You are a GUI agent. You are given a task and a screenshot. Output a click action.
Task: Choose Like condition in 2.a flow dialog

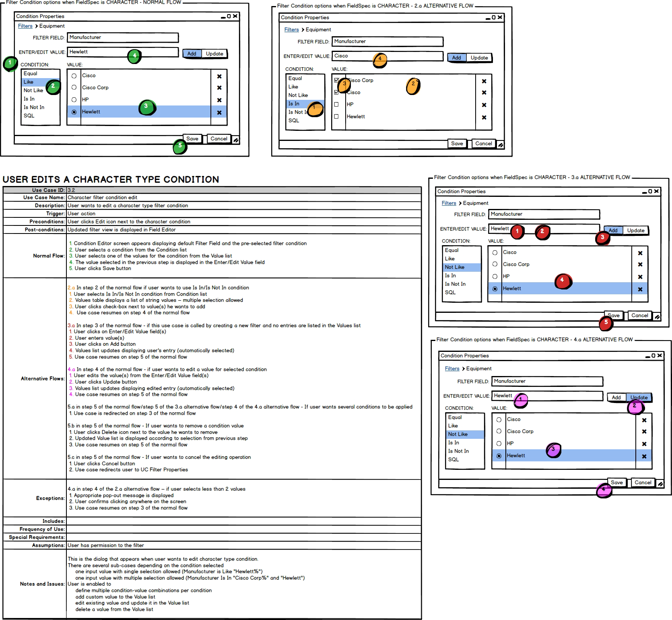tap(305, 87)
